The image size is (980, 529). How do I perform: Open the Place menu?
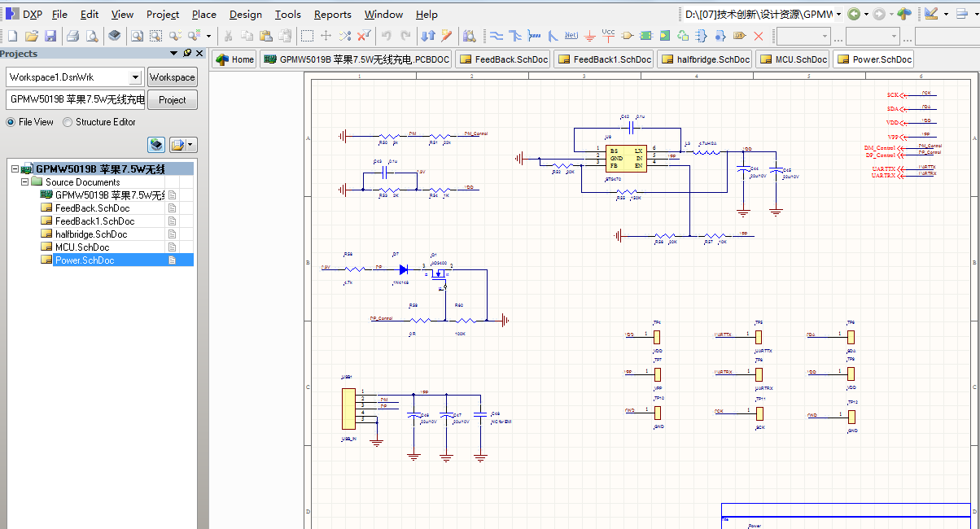tap(203, 14)
